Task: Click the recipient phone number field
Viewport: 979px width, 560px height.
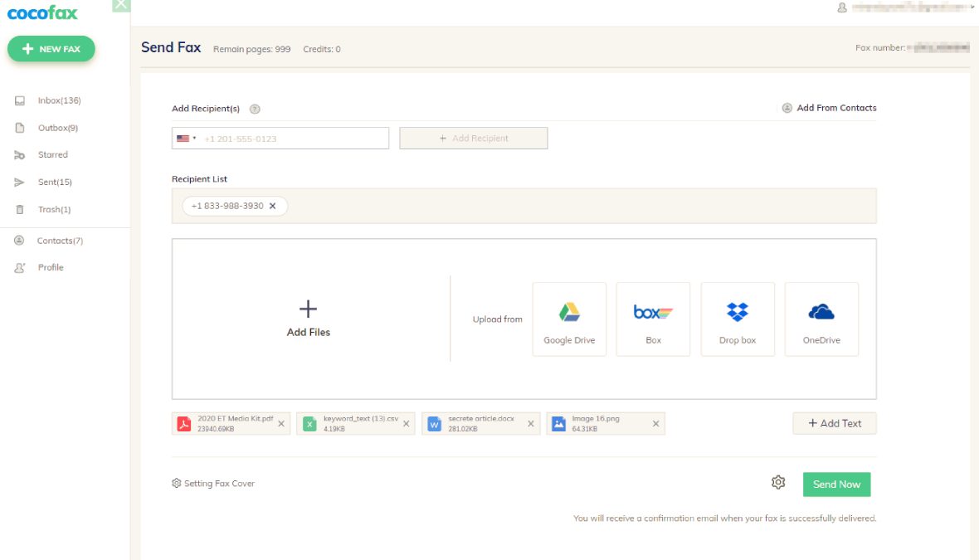Action: point(292,139)
